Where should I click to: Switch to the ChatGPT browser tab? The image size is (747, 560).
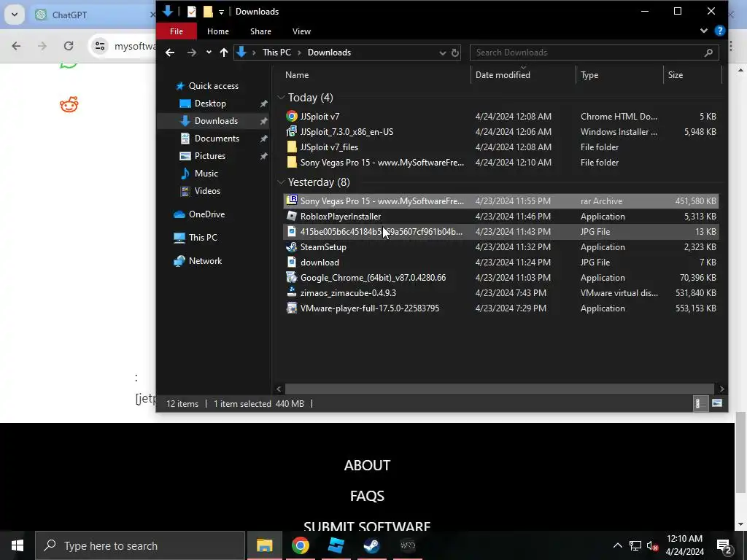96,15
